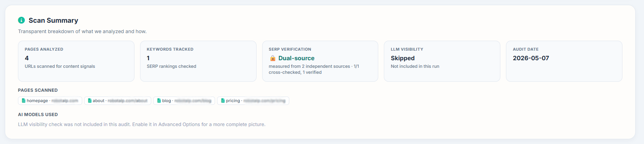Click the file icon in the about chip
644x144 pixels.
tap(90, 101)
